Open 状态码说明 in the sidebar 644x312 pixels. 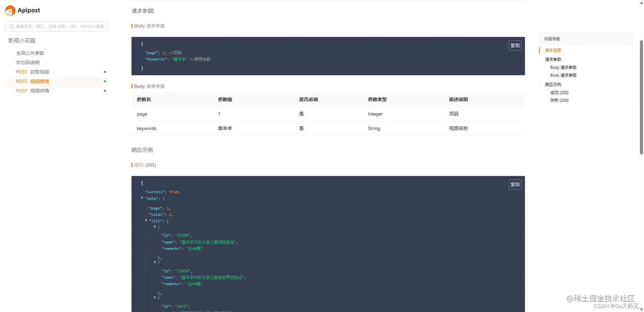[x=28, y=63]
